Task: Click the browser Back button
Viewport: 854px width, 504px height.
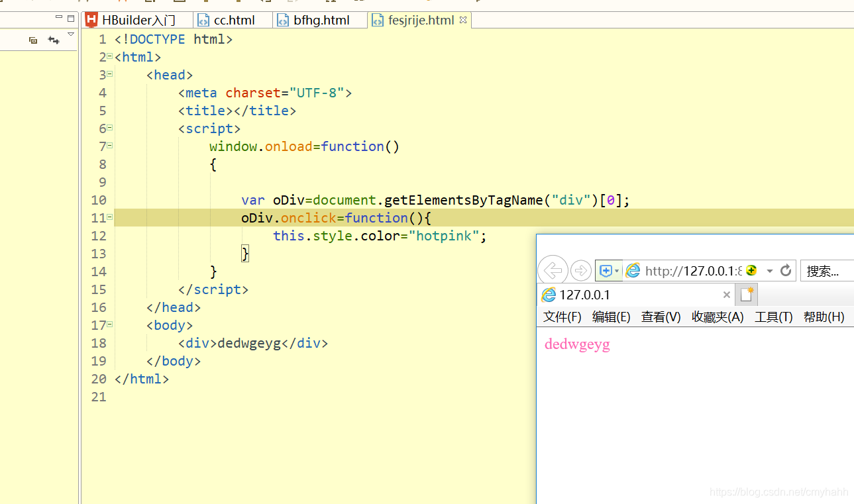Action: (x=553, y=270)
